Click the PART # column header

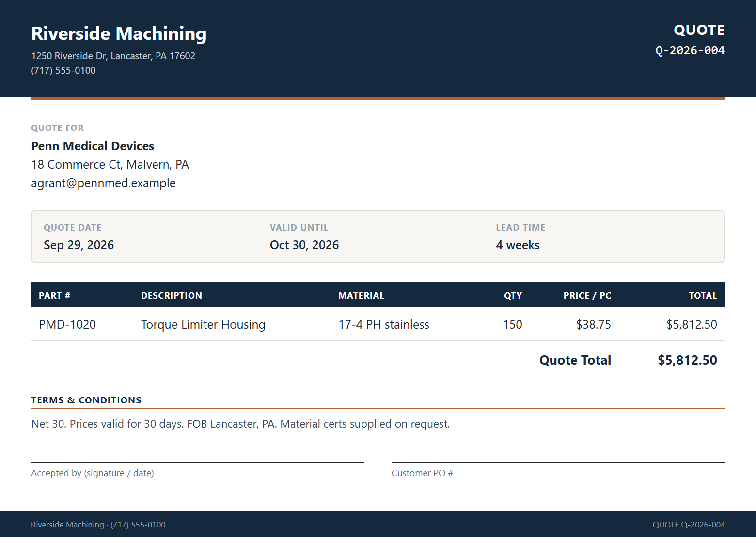point(55,296)
